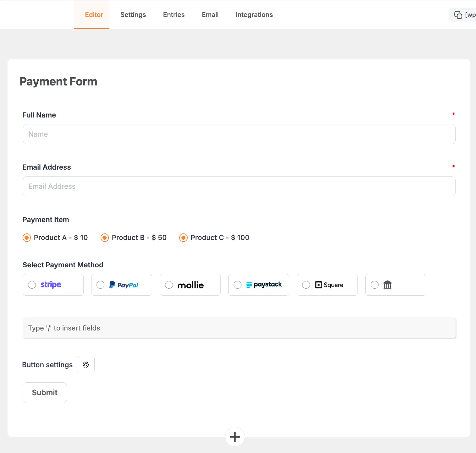476x453 pixels.
Task: Copy the form shortcode via the copy icon
Action: [458, 15]
